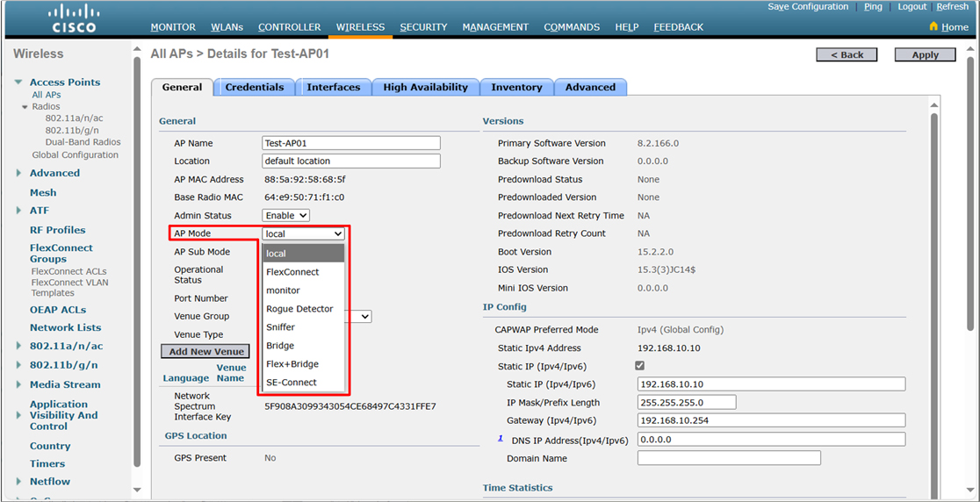This screenshot has height=502, width=980.
Task: Collapse the Access Points tree section
Action: click(18, 82)
